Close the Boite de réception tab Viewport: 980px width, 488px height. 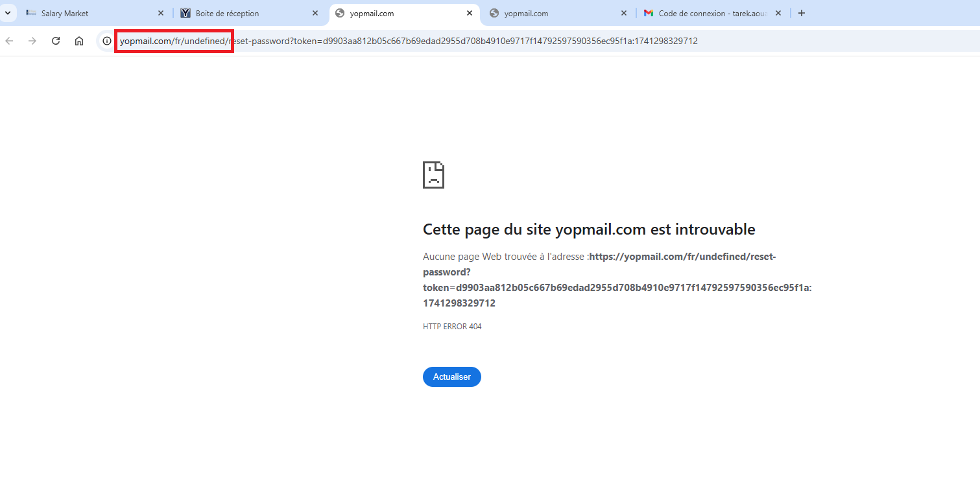pyautogui.click(x=315, y=13)
